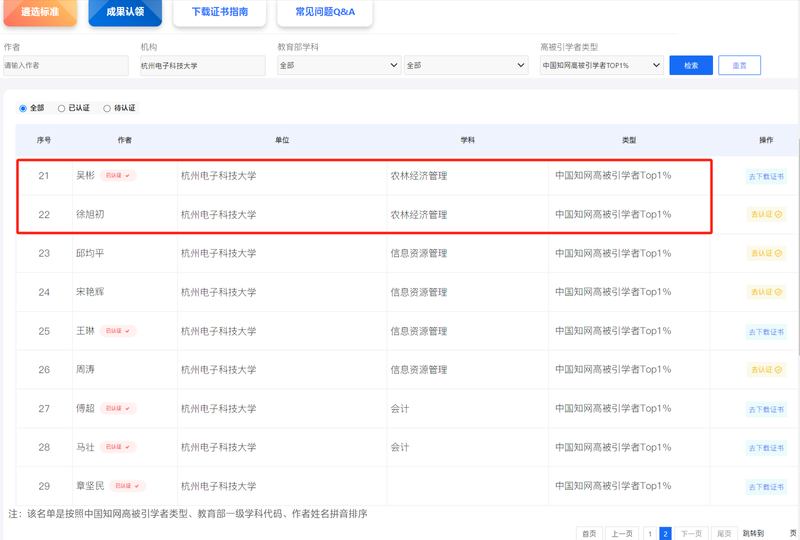This screenshot has width=800, height=540.
Task: Click 会计 discipline in row 27
Action: 400,408
